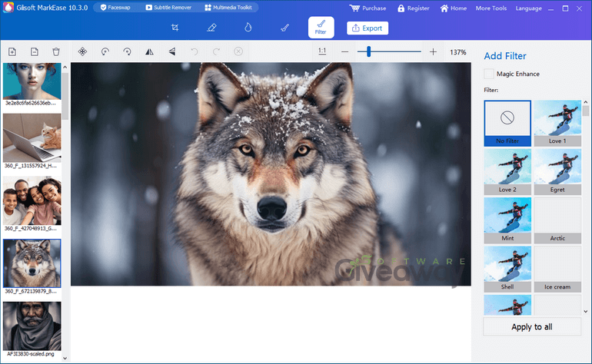Set zoom to 1:1 actual size

pos(322,51)
